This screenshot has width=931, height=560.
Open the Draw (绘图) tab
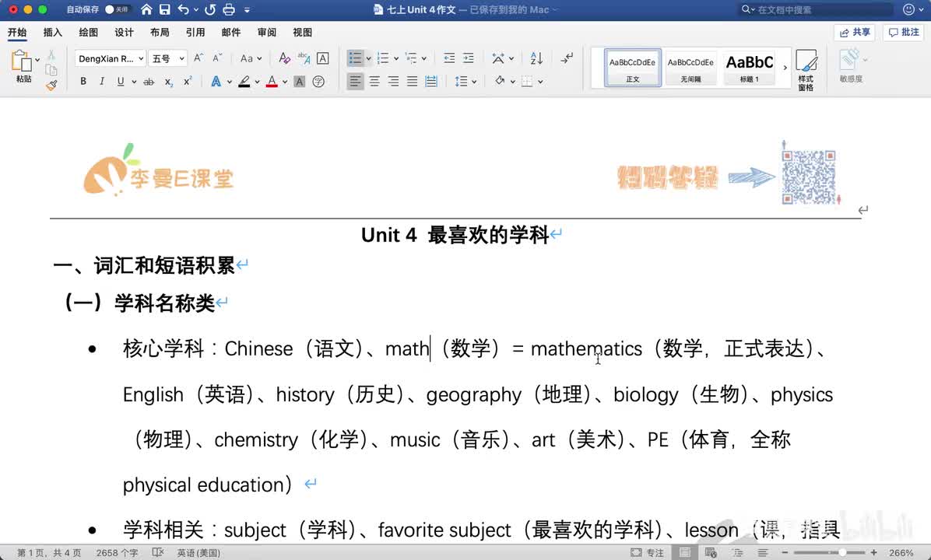coord(89,32)
